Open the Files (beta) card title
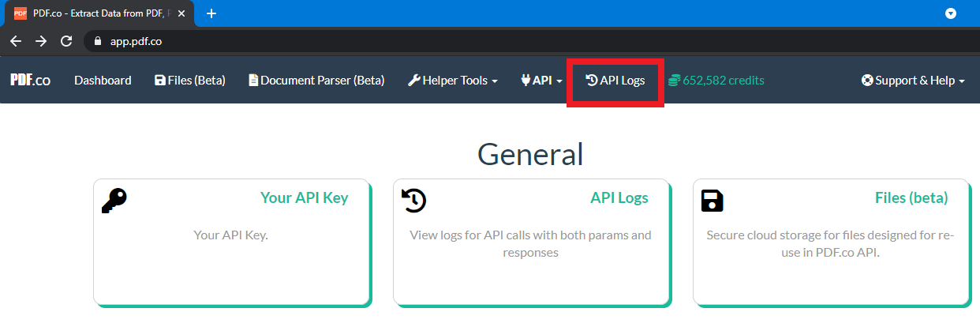The width and height of the screenshot is (980, 327). (911, 197)
